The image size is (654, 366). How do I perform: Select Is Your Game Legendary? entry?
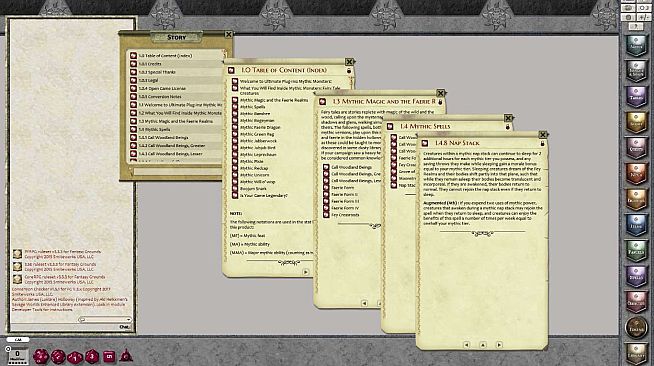[x=264, y=195]
